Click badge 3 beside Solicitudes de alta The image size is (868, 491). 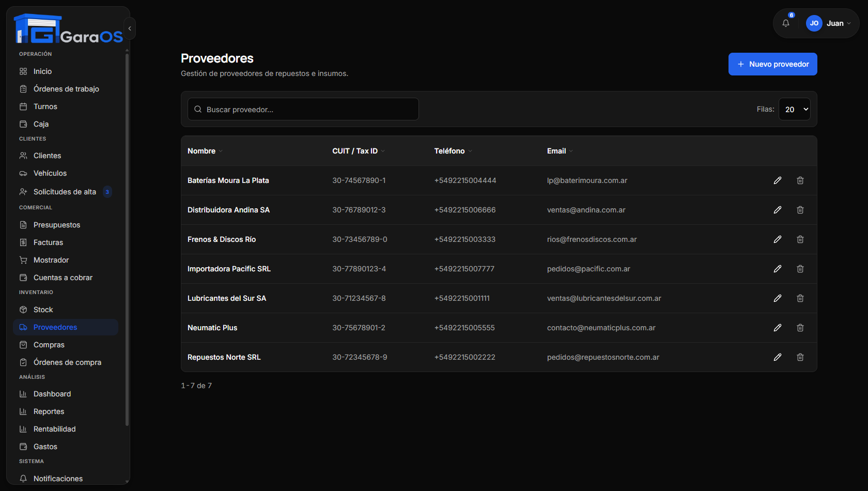[x=107, y=192]
